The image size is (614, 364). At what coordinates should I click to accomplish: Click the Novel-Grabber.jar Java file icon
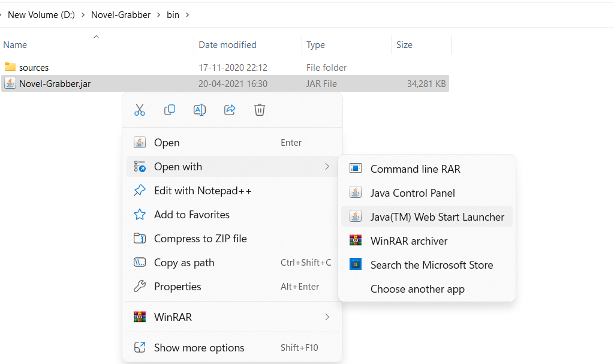pyautogui.click(x=10, y=83)
